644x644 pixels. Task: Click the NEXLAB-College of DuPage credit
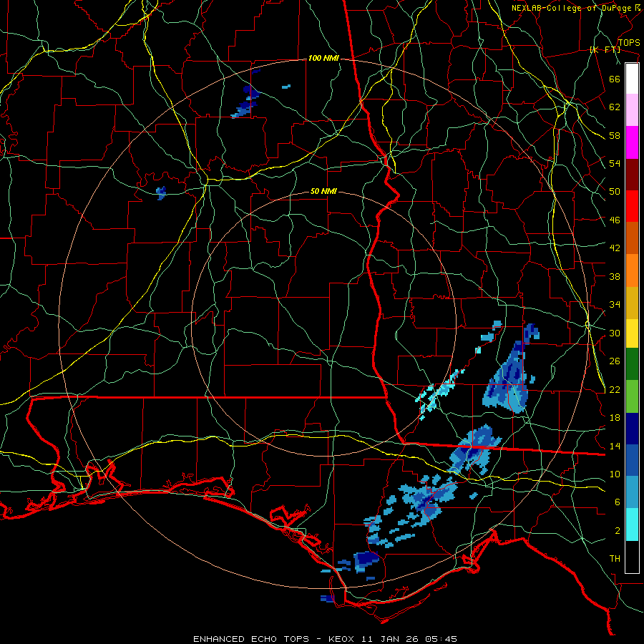575,8
